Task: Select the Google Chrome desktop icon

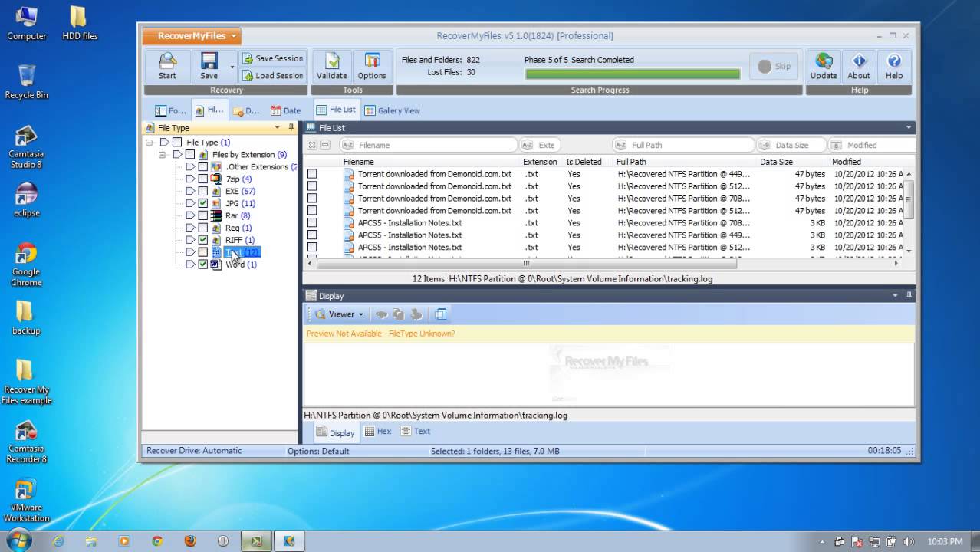Action: 26,264
